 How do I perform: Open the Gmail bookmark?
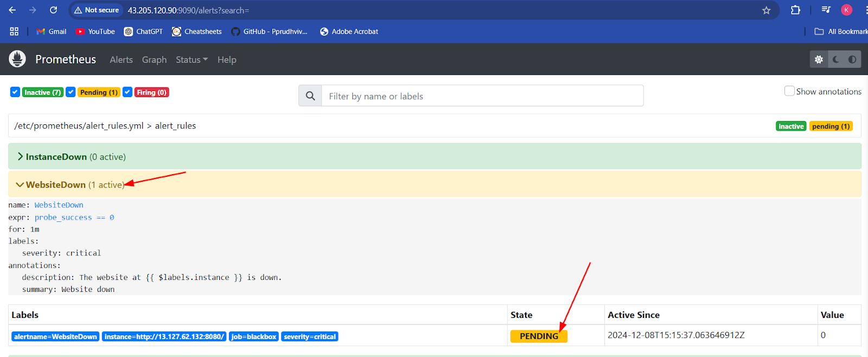point(52,31)
